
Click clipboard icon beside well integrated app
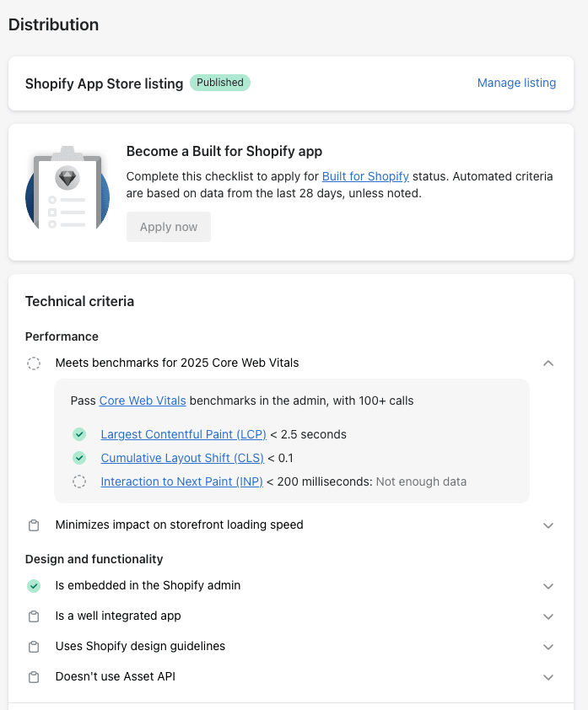(x=34, y=616)
